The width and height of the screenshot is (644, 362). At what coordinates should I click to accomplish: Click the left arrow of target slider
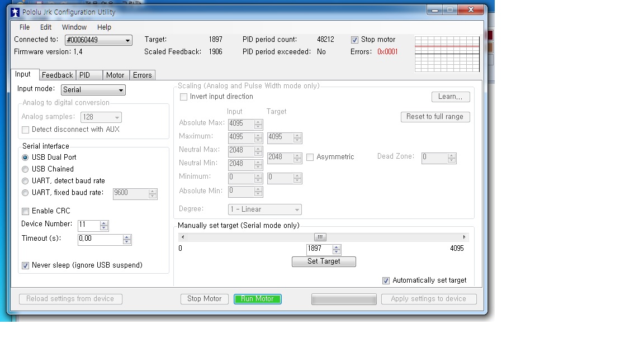pos(183,237)
